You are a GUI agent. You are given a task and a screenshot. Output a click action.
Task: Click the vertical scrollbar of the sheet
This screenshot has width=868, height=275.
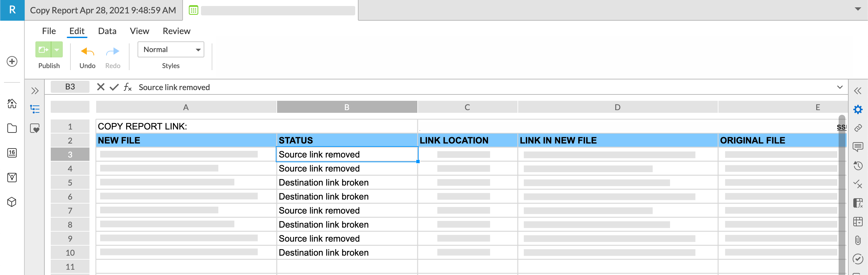click(x=842, y=195)
